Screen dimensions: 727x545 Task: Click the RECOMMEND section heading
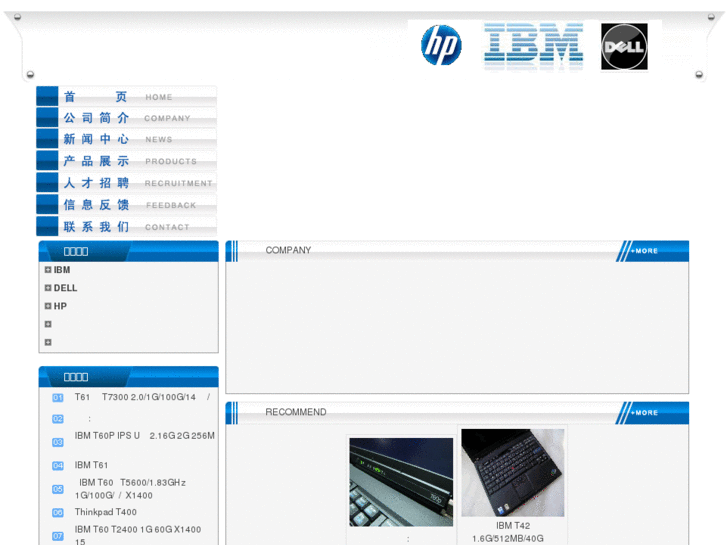[296, 412]
